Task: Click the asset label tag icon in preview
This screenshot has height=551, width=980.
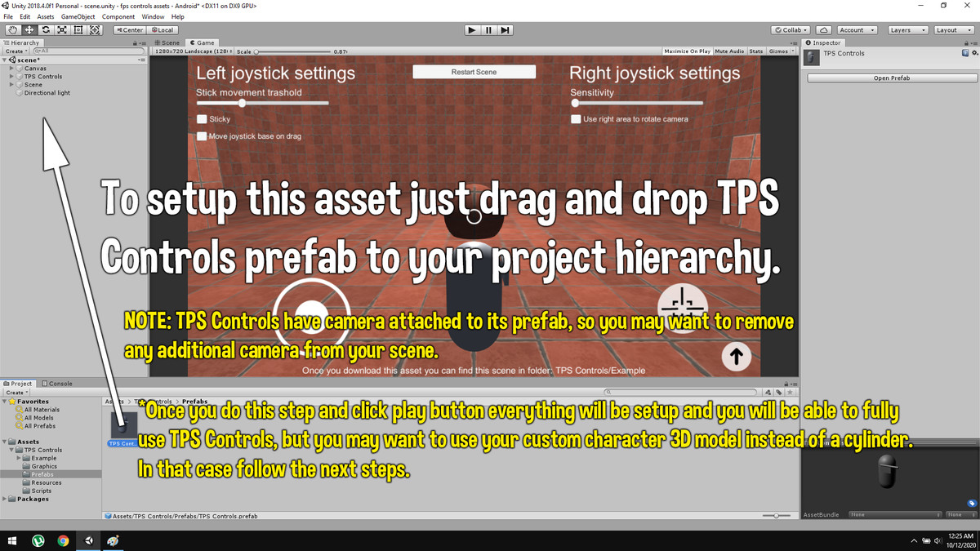Action: tap(972, 504)
